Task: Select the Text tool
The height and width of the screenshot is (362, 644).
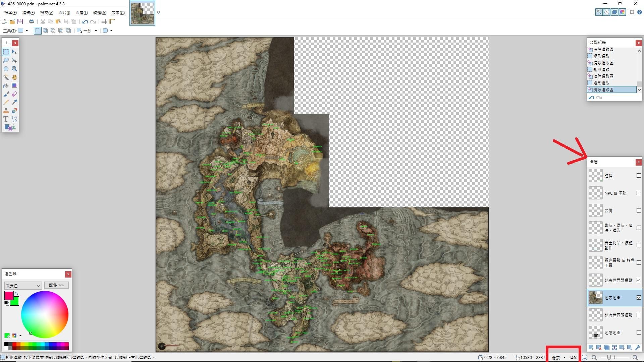Action: (x=6, y=119)
